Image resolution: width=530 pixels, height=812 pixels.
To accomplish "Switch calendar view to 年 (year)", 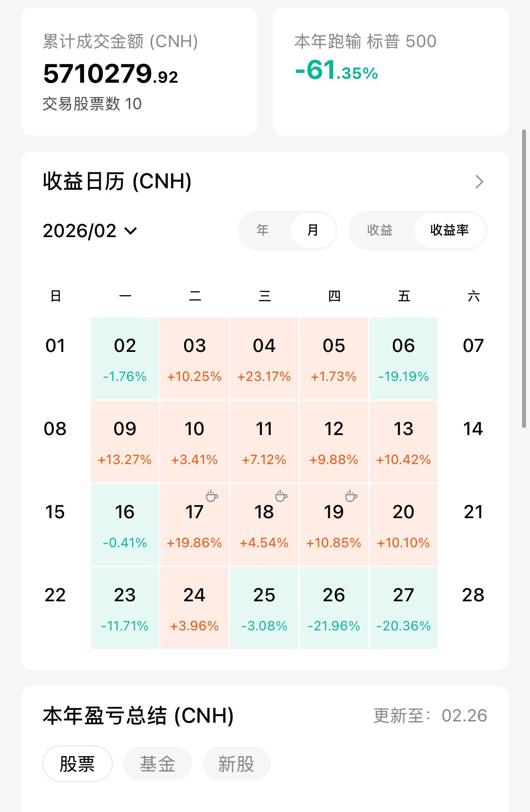I will point(263,230).
